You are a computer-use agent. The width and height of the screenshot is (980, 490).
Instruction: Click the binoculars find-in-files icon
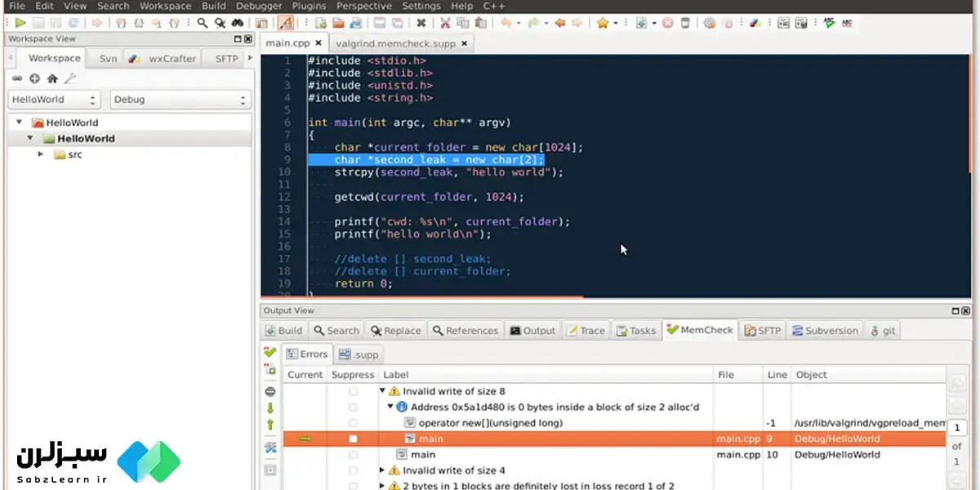coord(237,23)
